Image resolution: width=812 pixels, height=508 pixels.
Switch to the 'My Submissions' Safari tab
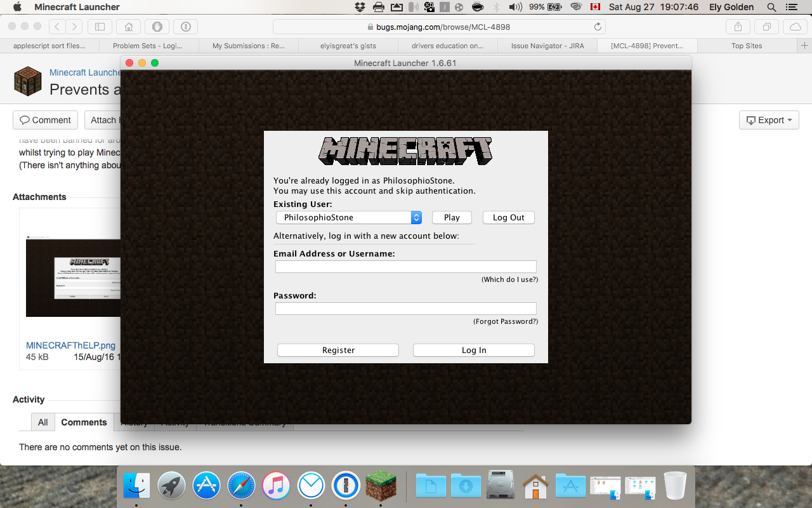(x=249, y=46)
